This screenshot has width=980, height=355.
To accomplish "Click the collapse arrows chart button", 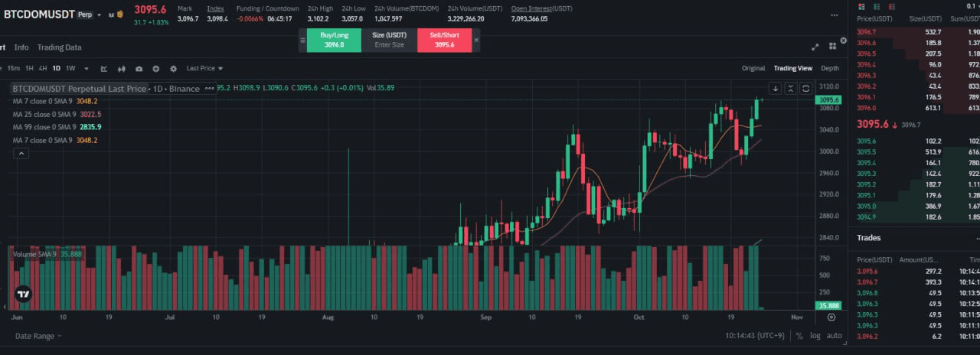I will (x=790, y=89).
